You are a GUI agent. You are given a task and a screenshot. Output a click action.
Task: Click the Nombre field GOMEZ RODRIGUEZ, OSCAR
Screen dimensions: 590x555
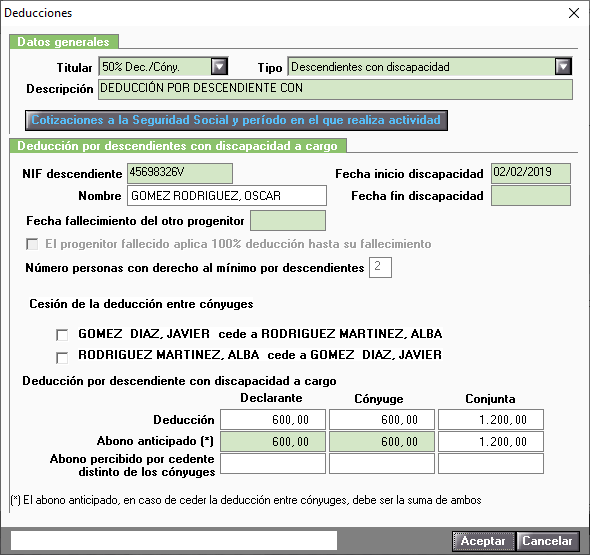(x=227, y=196)
